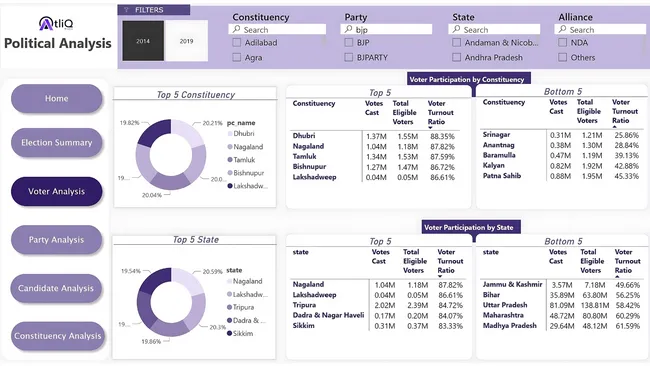The height and width of the screenshot is (366, 650).
Task: Click the Top 5 State chart title
Action: click(196, 240)
